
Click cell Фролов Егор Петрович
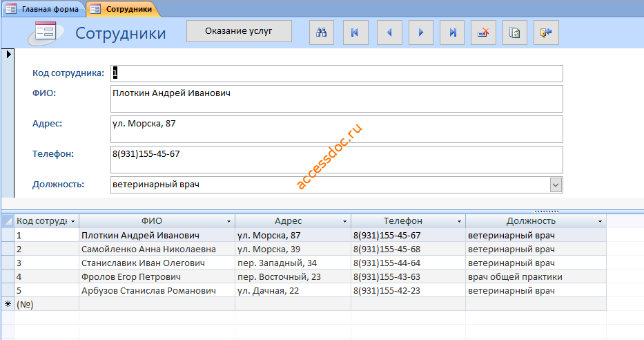157,276
